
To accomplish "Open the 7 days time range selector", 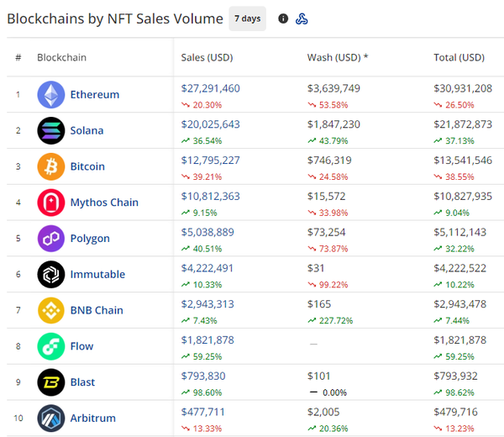I will point(247,18).
